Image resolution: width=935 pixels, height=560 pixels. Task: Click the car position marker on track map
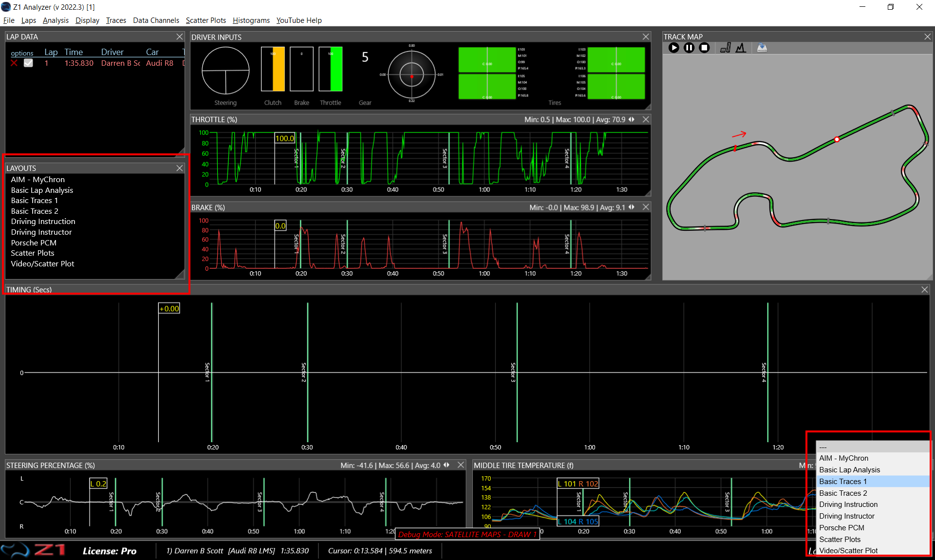837,139
